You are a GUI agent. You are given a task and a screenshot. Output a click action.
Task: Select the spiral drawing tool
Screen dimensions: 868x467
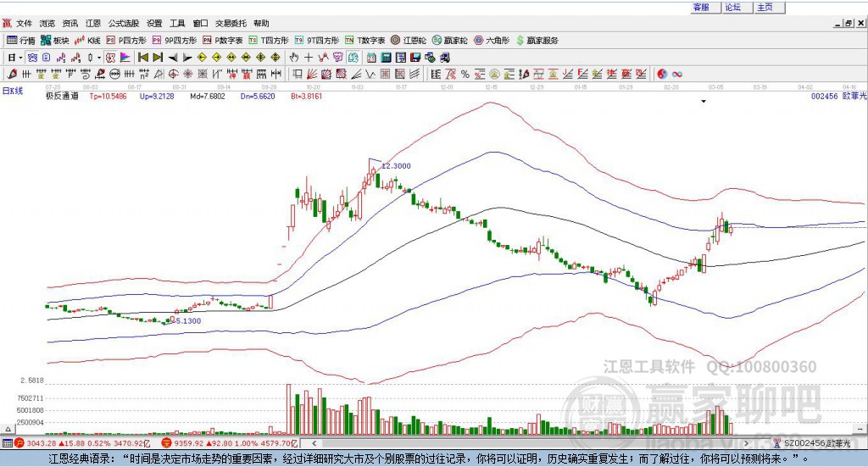(x=86, y=74)
